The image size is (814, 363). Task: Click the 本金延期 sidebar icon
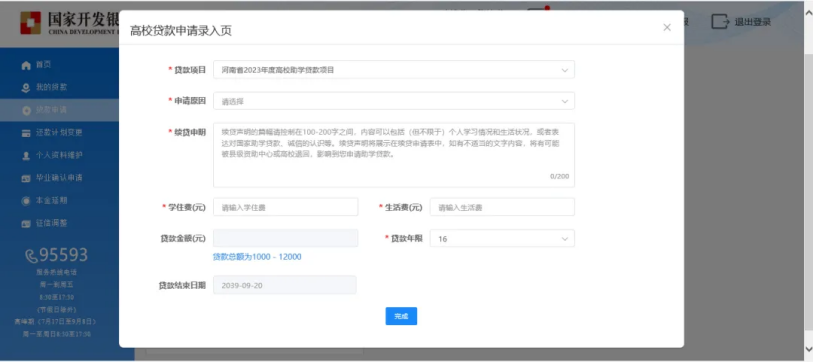[26, 201]
